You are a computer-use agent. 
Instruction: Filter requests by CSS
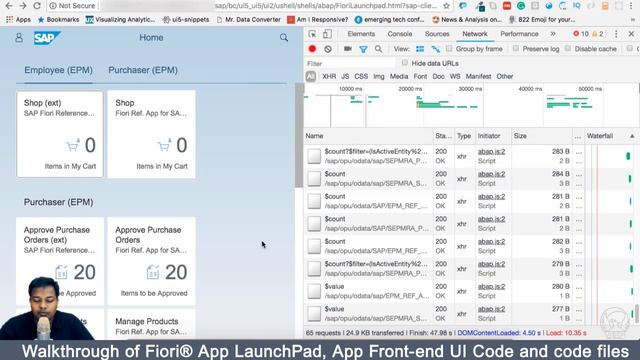pos(361,76)
